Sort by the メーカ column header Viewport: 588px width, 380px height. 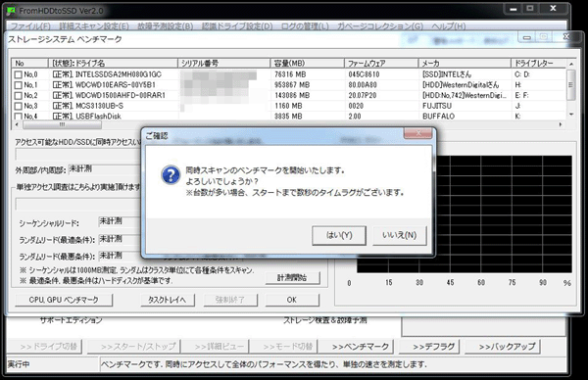tap(465, 63)
